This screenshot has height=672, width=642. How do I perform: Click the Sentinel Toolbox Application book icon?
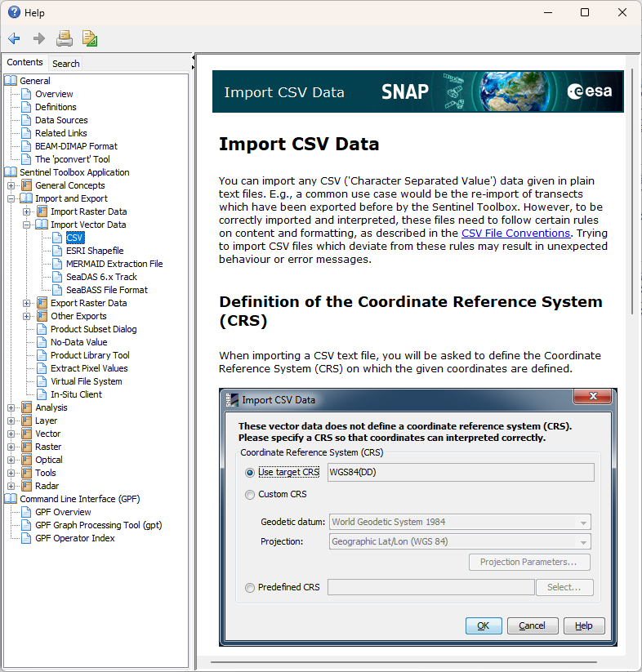pyautogui.click(x=11, y=172)
